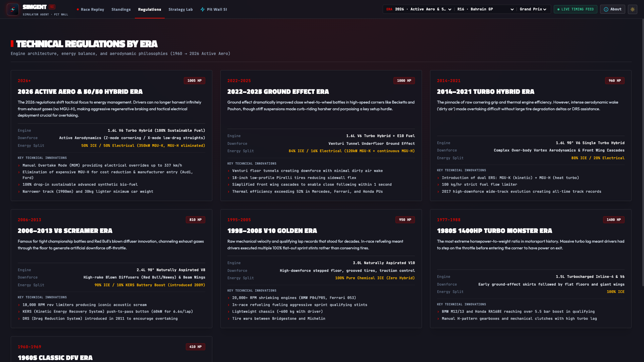This screenshot has width=644, height=362.
Task: Click 'DRS (Drag Reduction System)' innovation line
Action: [100, 319]
